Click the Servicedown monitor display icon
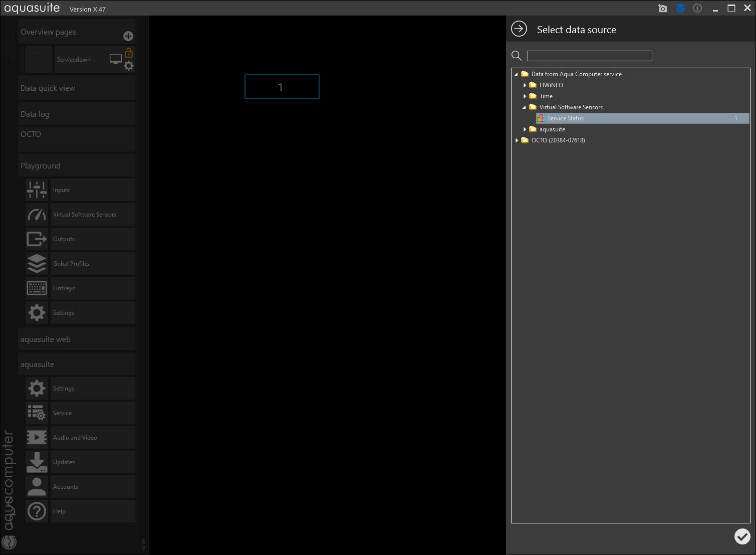Image resolution: width=756 pixels, height=555 pixels. (x=115, y=59)
